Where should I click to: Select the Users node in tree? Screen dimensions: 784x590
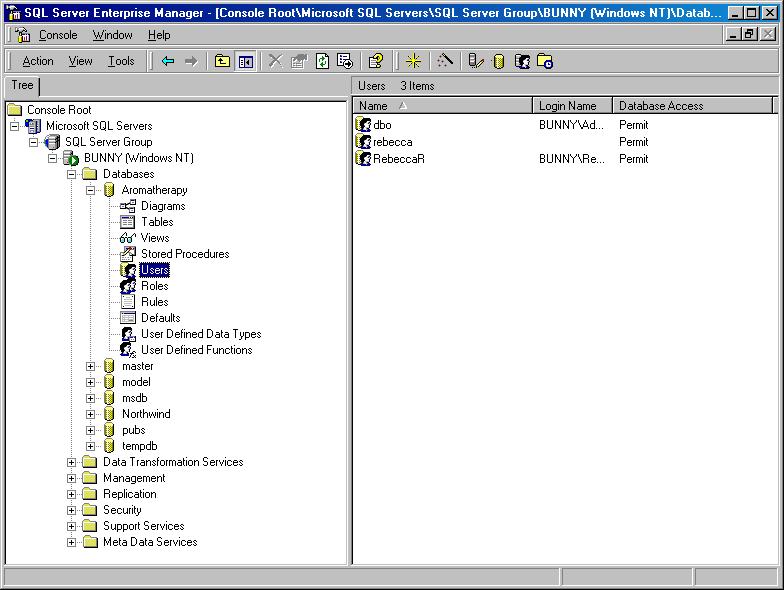tap(154, 270)
